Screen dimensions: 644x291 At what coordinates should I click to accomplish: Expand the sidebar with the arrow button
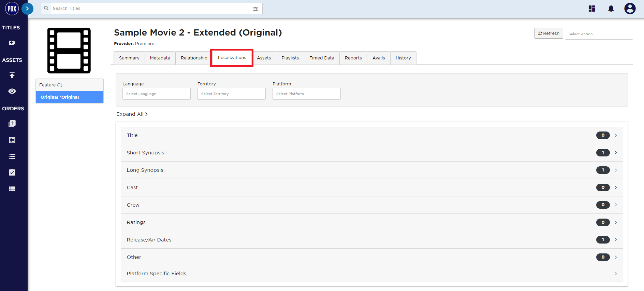27,9
